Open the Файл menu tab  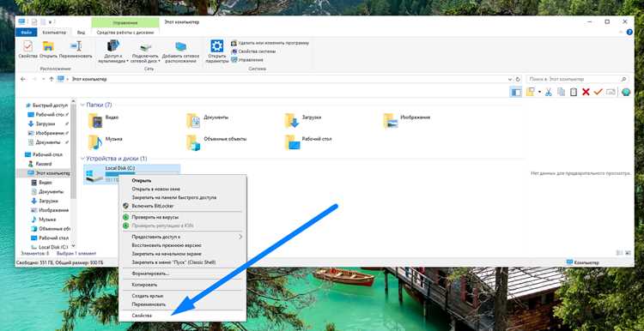[26, 32]
